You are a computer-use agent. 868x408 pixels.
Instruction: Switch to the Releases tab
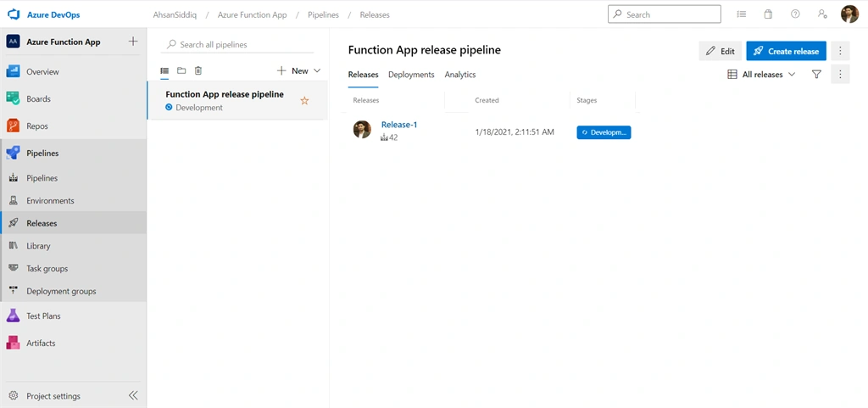tap(363, 75)
